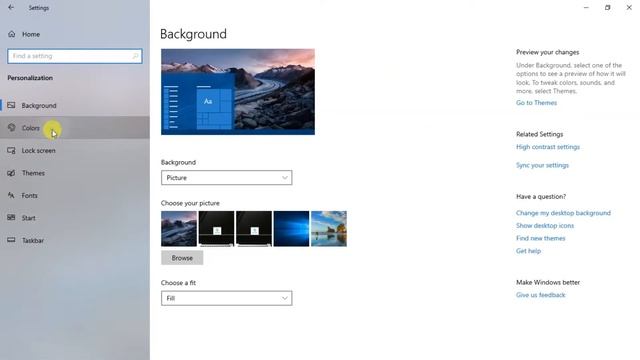Image resolution: width=640 pixels, height=360 pixels.
Task: Select the second dark screenshot thumbnail
Action: (254, 229)
